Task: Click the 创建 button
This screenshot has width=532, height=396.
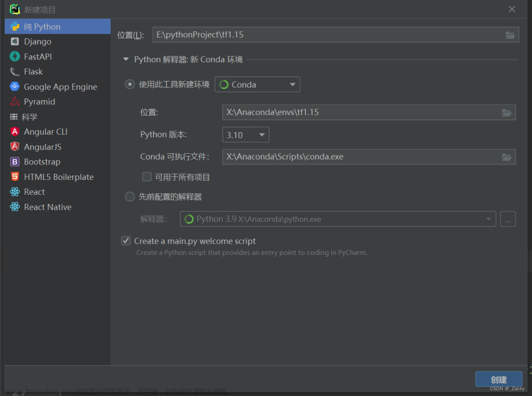Action: coord(499,379)
